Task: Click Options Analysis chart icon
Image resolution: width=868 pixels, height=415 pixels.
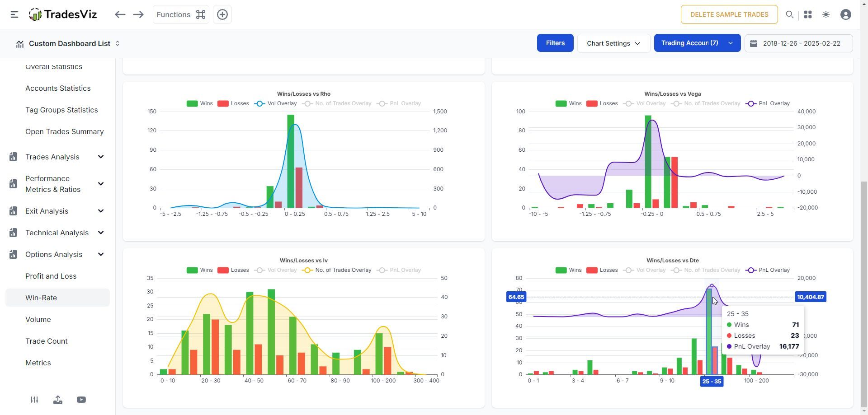Action: [13, 254]
